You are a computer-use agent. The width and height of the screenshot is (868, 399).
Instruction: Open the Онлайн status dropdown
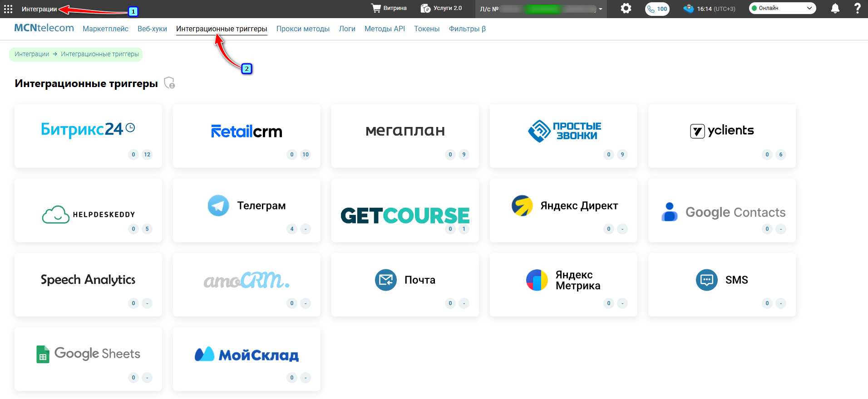point(782,8)
